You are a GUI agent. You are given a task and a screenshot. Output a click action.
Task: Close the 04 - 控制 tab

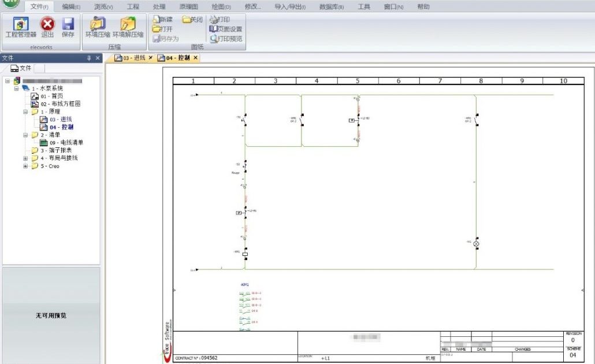click(196, 58)
